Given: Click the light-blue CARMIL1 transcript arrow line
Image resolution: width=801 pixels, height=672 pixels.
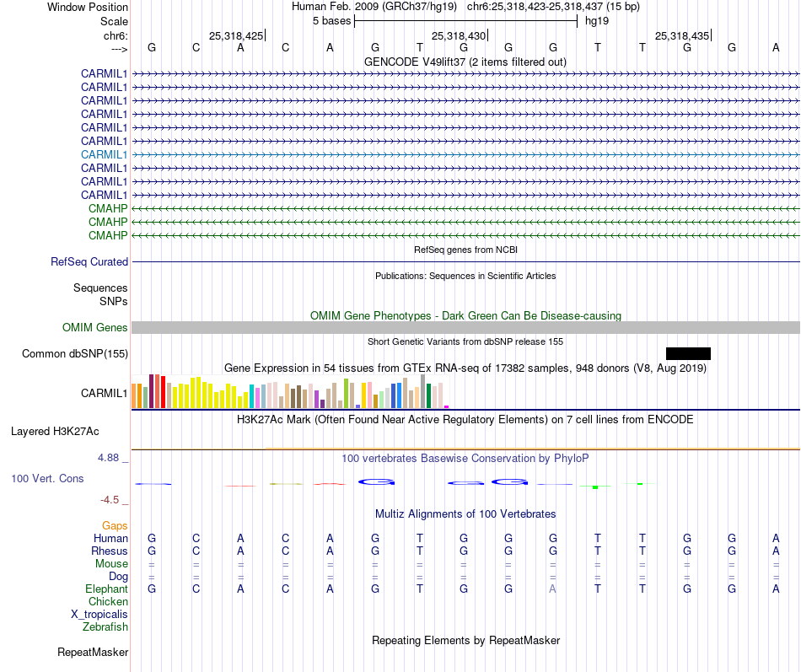Looking at the screenshot, I should [x=465, y=154].
